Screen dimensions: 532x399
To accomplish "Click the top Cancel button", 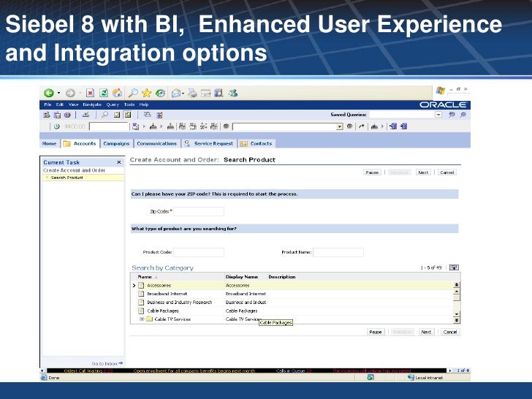I will point(446,172).
